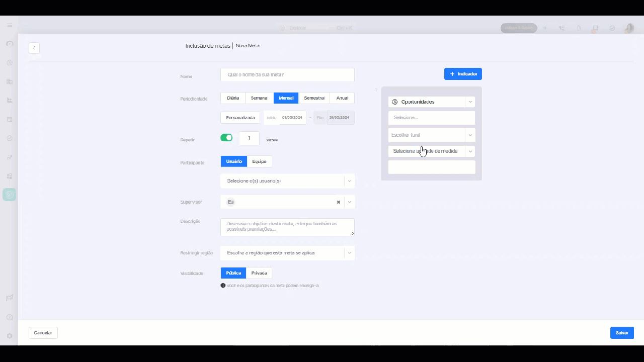Focus the goal name input field
Screen dimensions: 644x362
pyautogui.click(x=287, y=74)
